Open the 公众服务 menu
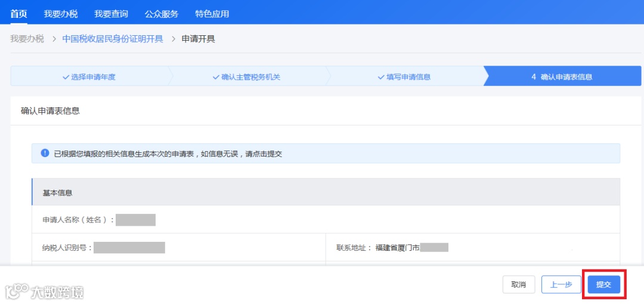This screenshot has width=644, height=304. click(x=162, y=14)
